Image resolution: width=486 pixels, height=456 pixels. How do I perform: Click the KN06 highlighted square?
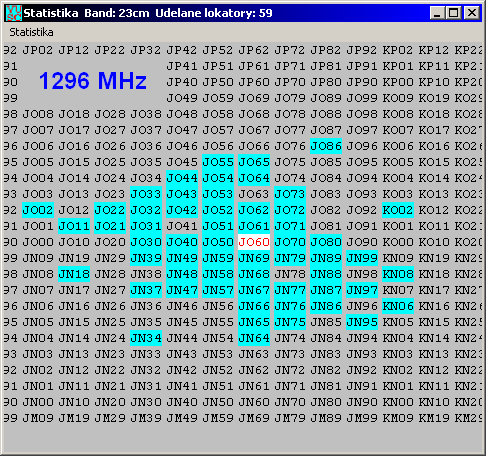coord(398,306)
